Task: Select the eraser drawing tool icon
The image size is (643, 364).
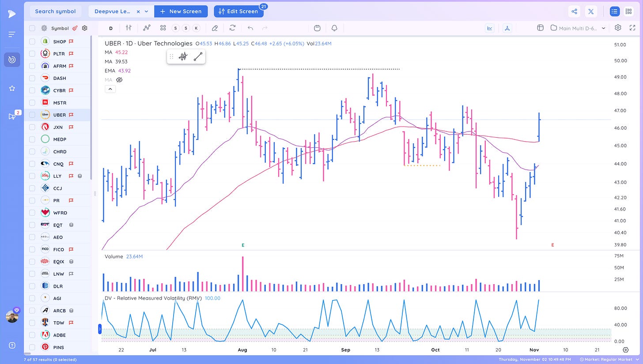Action: pos(215,28)
